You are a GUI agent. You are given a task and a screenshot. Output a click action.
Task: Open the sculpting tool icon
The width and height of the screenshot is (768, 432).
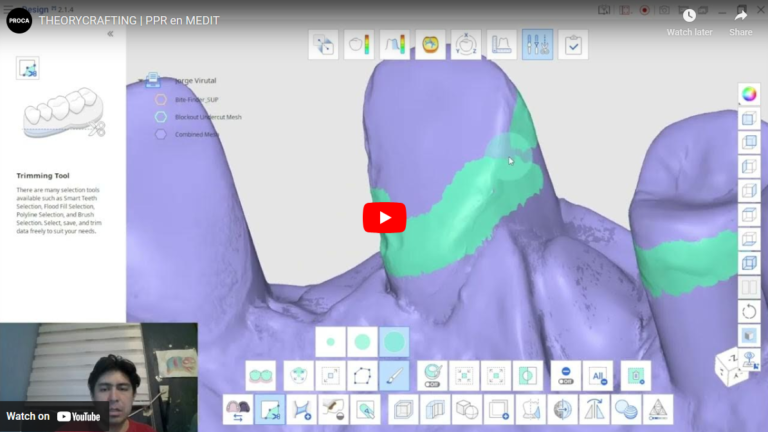point(334,409)
